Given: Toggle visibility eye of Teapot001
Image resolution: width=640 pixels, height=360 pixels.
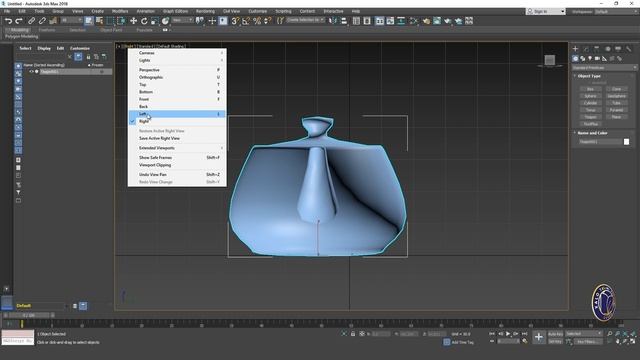Looking at the screenshot, I should pyautogui.click(x=31, y=72).
